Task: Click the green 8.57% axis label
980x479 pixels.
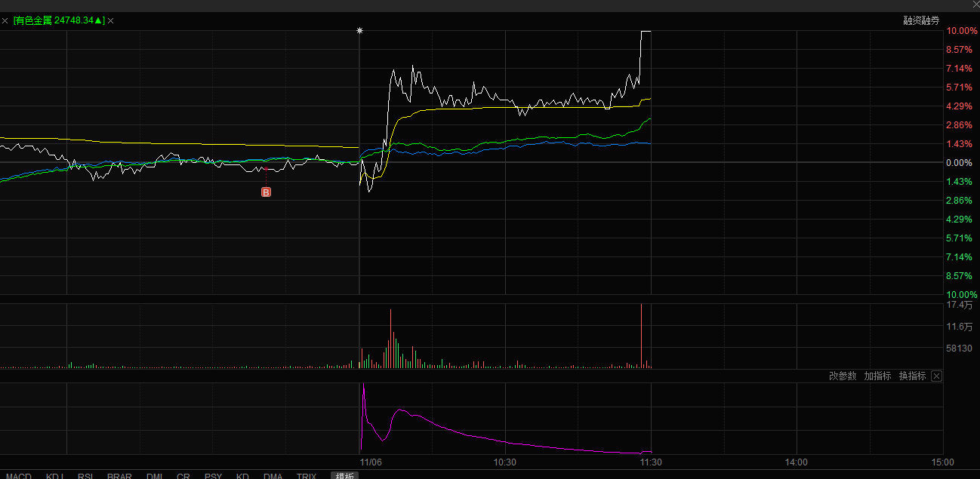Action: point(960,276)
